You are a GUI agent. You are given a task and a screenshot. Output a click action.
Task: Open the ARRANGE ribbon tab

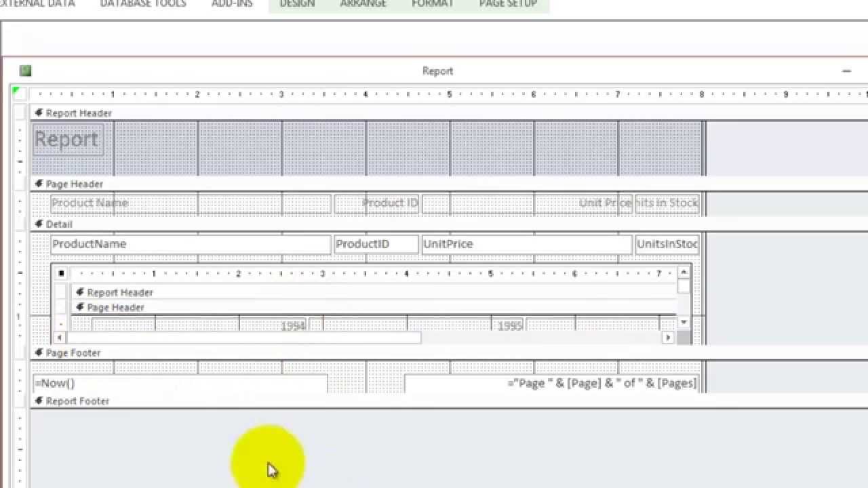(x=363, y=4)
